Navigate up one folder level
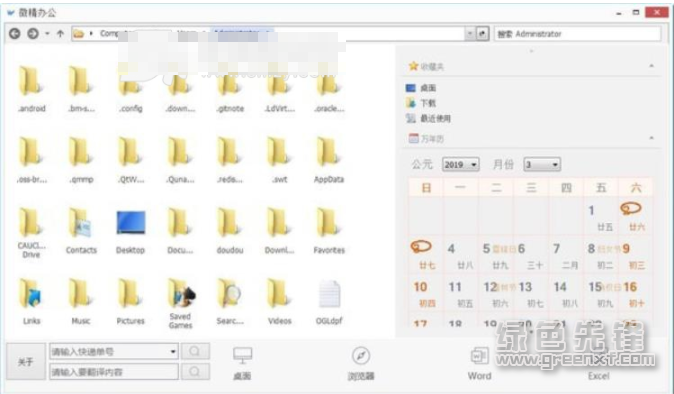This screenshot has height=394, width=674. 60,34
